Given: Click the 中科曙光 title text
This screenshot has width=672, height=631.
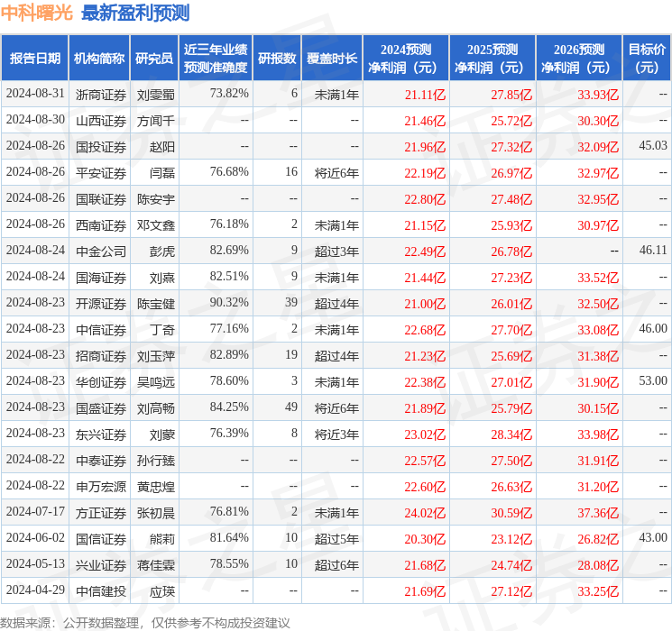Looking at the screenshot, I should point(37,13).
